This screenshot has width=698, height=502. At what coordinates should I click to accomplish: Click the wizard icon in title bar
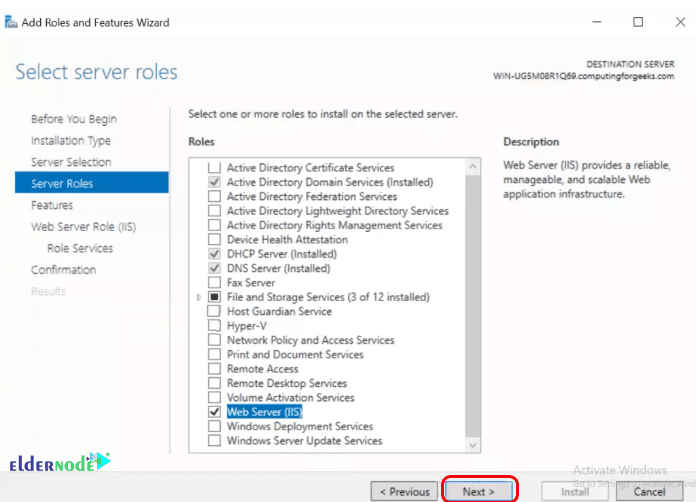tap(10, 22)
